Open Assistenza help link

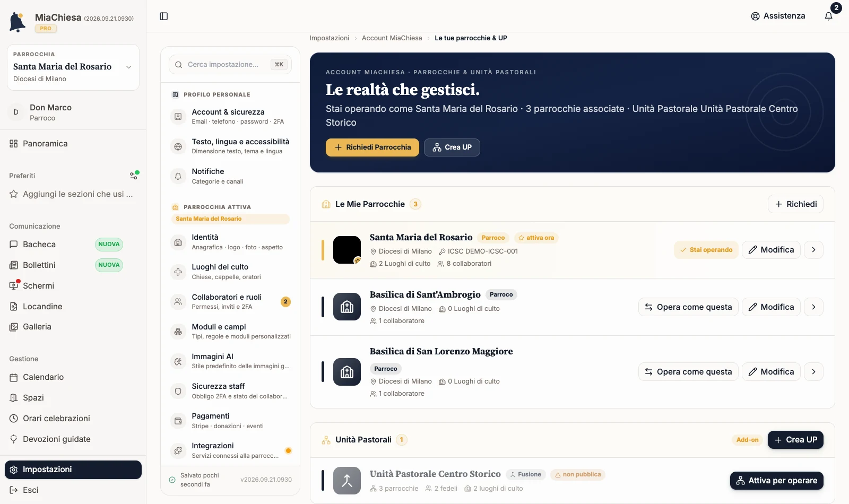(778, 16)
